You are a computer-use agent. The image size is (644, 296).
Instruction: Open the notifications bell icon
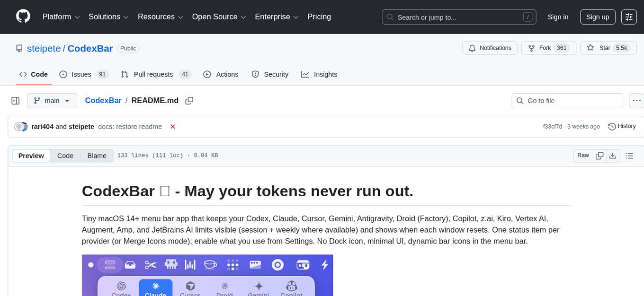tap(472, 48)
